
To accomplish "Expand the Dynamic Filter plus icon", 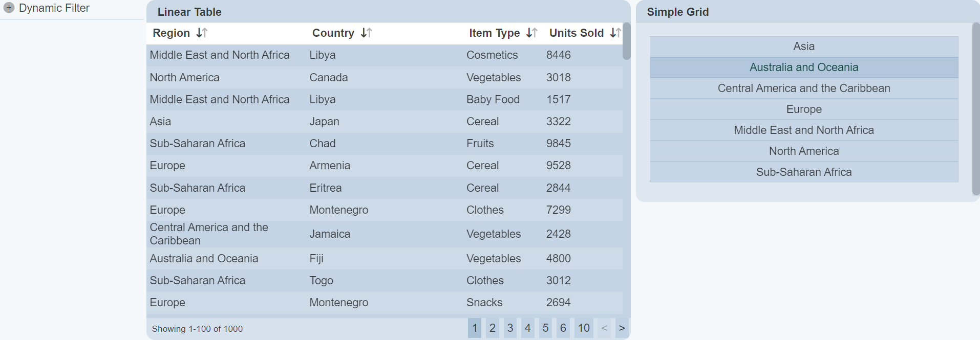I will coord(9,8).
